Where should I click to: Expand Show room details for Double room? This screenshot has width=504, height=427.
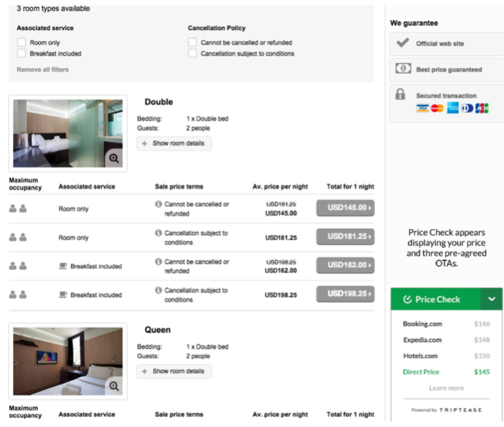[174, 143]
